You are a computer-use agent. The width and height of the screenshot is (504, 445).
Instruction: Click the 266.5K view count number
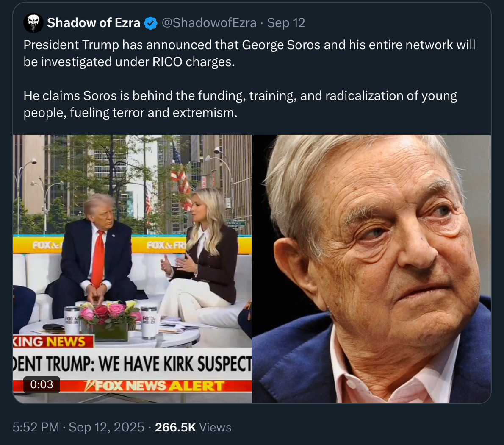coord(175,427)
